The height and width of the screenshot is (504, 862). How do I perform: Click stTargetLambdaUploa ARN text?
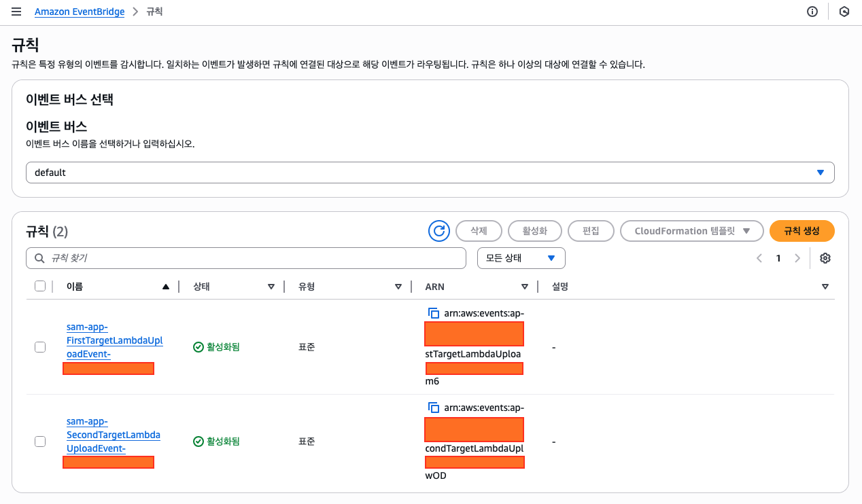[x=473, y=354]
